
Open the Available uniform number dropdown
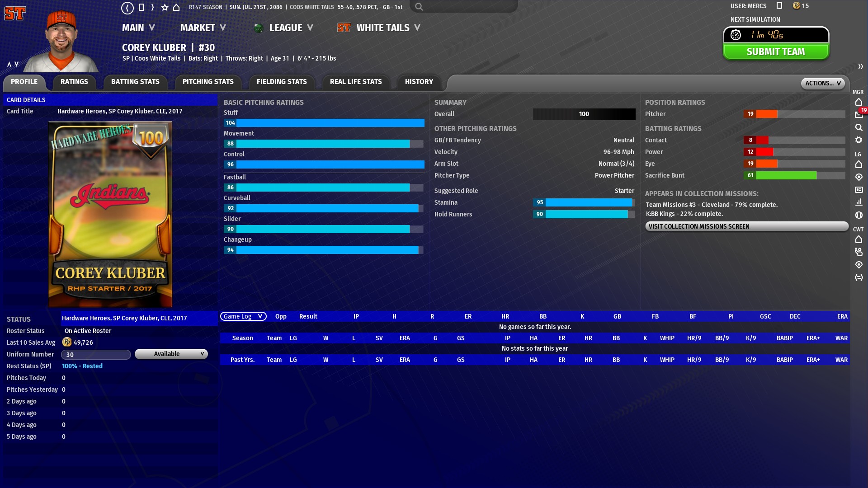tap(171, 354)
